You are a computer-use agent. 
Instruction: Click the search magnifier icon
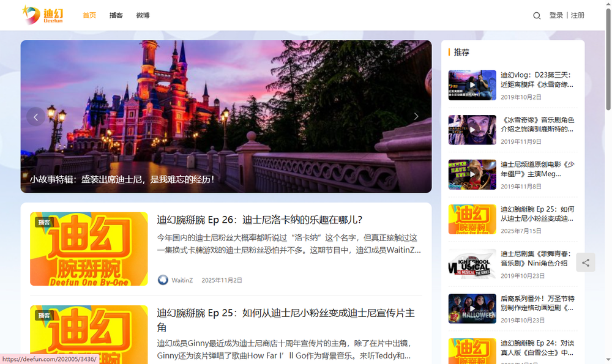[537, 15]
